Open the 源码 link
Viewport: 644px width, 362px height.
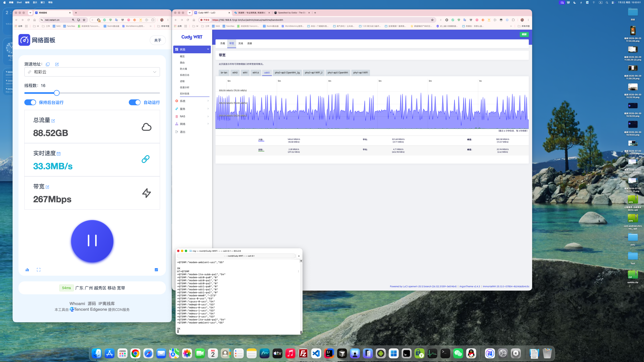click(x=92, y=304)
